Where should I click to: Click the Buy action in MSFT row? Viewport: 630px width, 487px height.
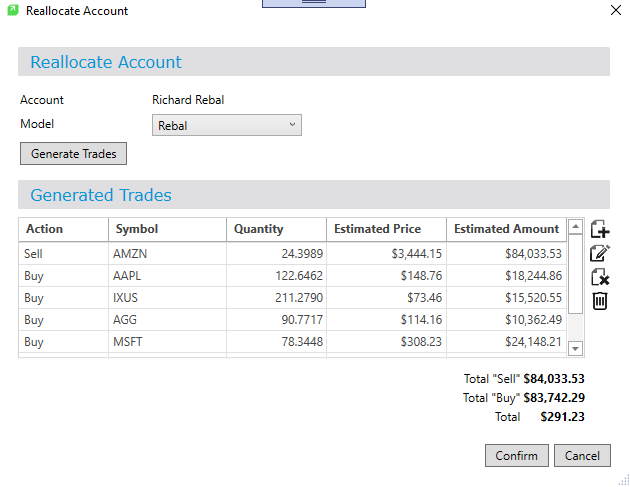tap(63, 342)
